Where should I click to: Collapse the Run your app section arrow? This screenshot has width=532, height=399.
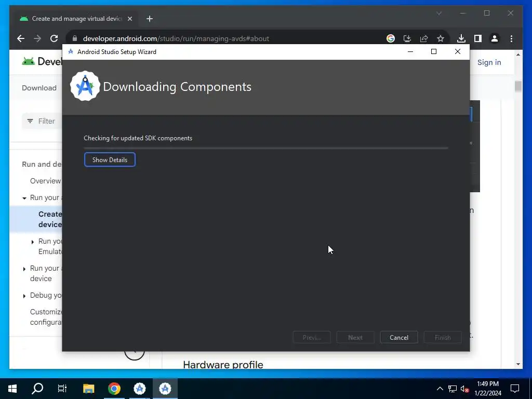[24, 198]
